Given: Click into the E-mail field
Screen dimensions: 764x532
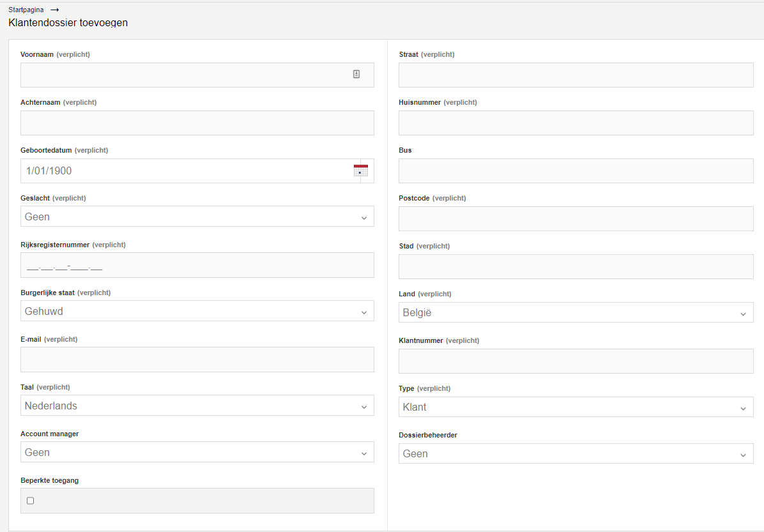Looking at the screenshot, I should [x=197, y=360].
